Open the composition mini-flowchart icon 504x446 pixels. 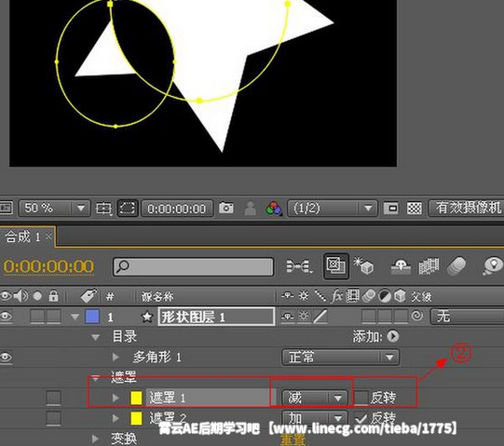click(x=299, y=266)
